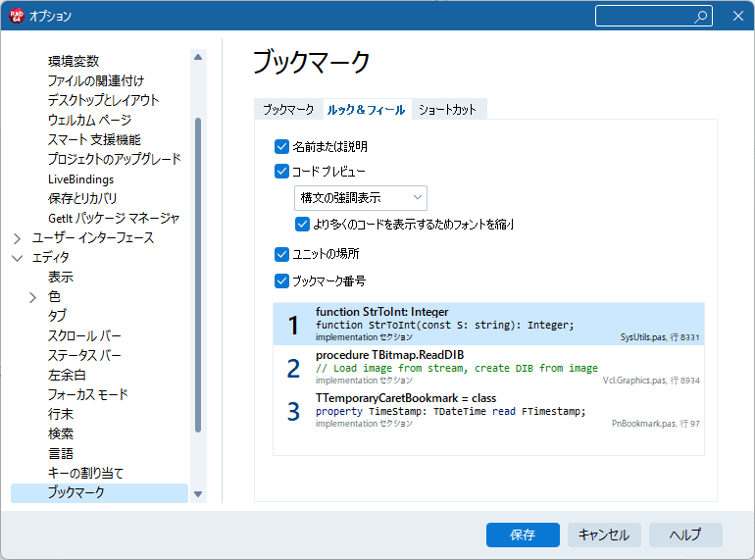Open the 構文の強調表示 dropdown
This screenshot has height=560, width=755.
361,198
